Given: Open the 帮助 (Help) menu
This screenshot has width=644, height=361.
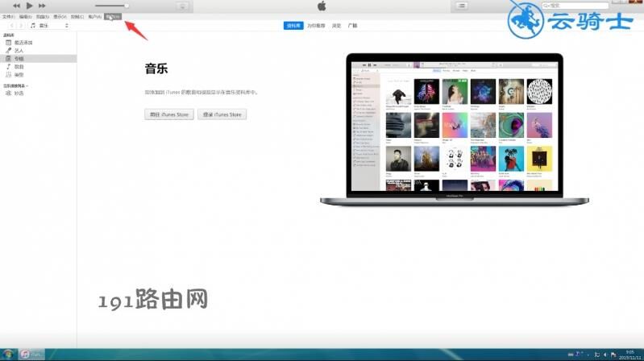Looking at the screenshot, I should [113, 17].
